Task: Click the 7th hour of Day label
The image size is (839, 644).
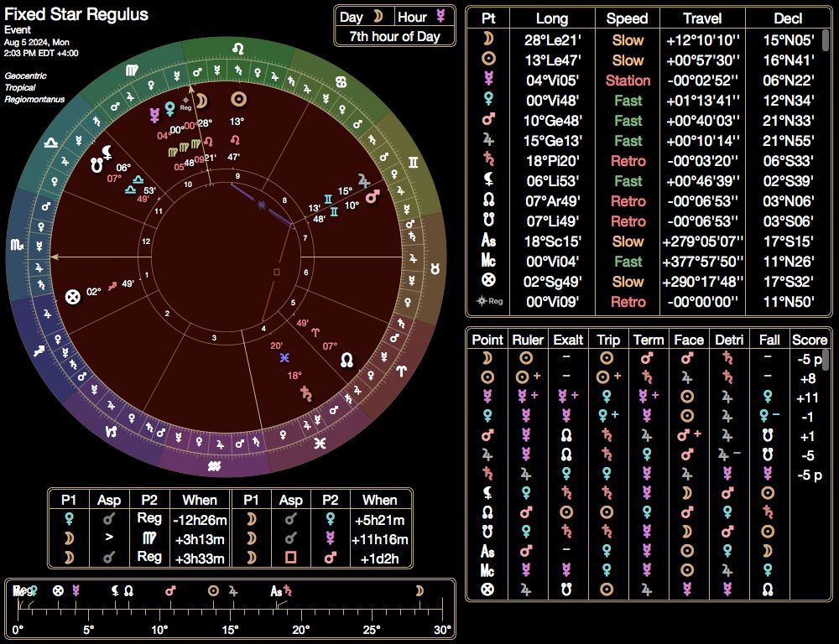Action: point(394,36)
